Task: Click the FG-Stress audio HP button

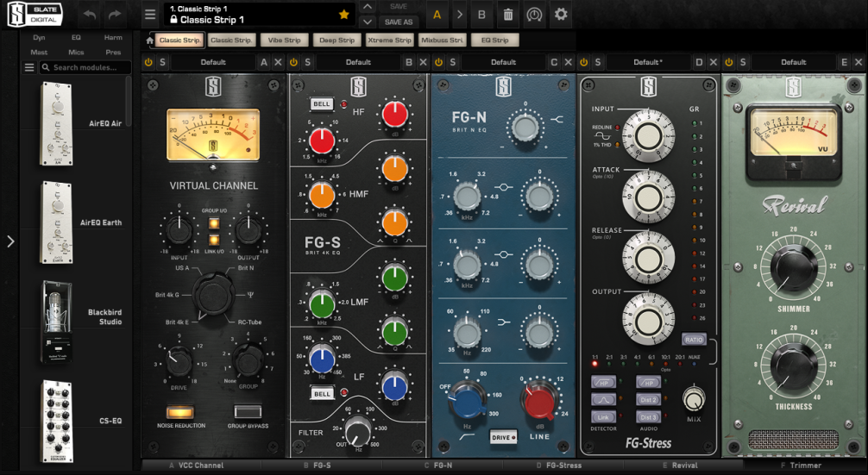Action: [x=648, y=383]
